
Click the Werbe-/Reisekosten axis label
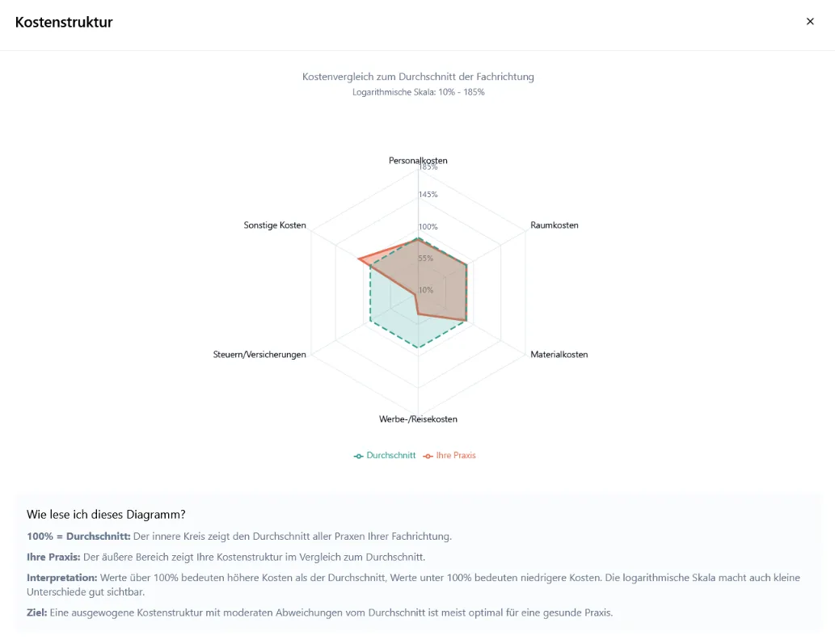pos(418,419)
